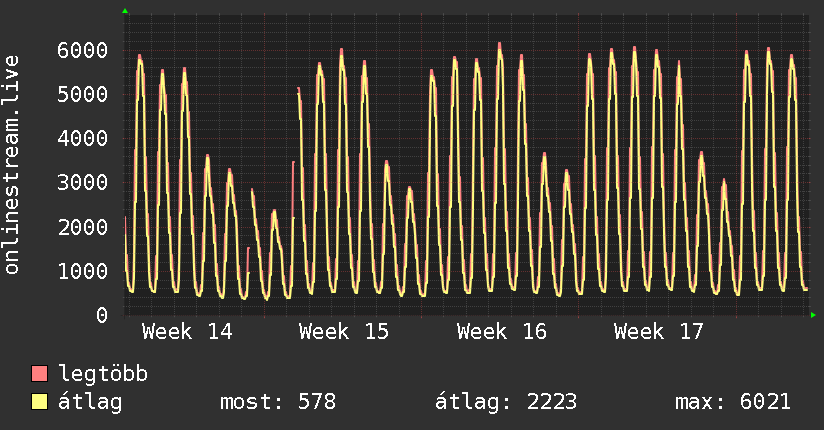This screenshot has width=824, height=430.
Task: Click the green arrow atop the y-axis
Action: (x=125, y=11)
